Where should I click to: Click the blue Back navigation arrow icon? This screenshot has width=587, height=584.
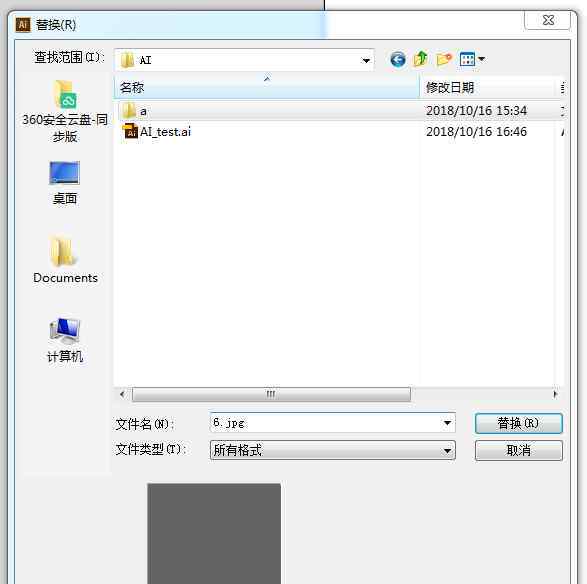[398, 59]
